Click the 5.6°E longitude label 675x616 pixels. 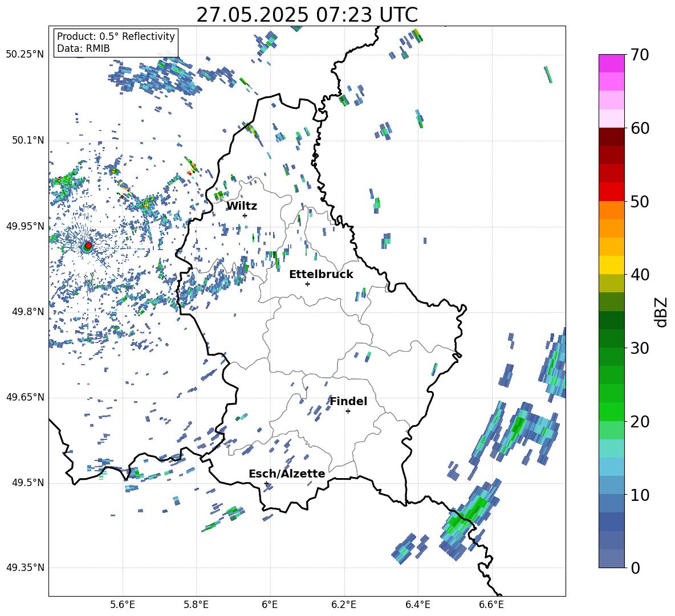[x=123, y=605]
